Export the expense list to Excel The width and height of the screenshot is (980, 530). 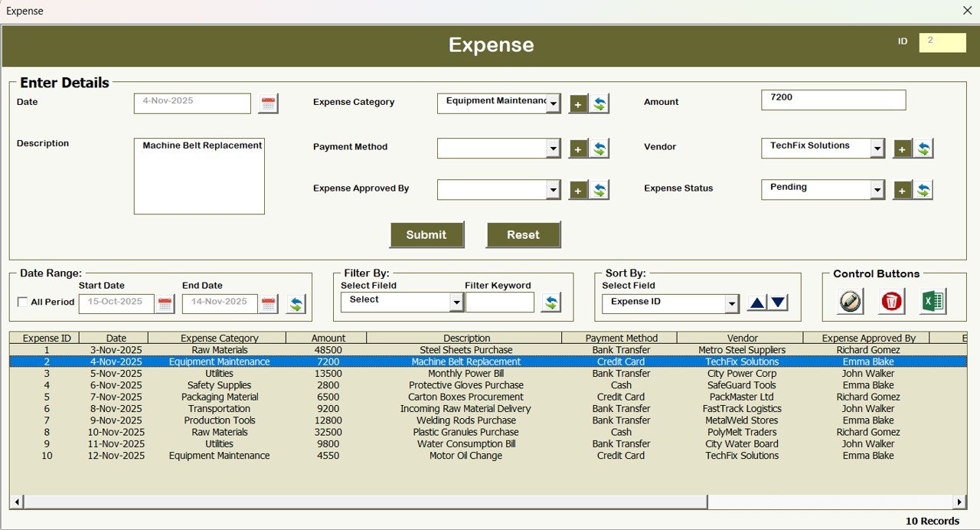pos(933,302)
